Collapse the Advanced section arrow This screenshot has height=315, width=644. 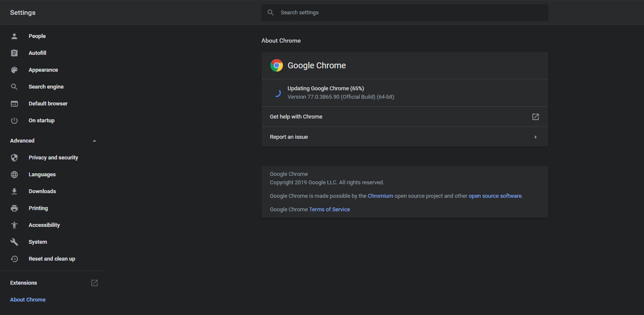94,141
